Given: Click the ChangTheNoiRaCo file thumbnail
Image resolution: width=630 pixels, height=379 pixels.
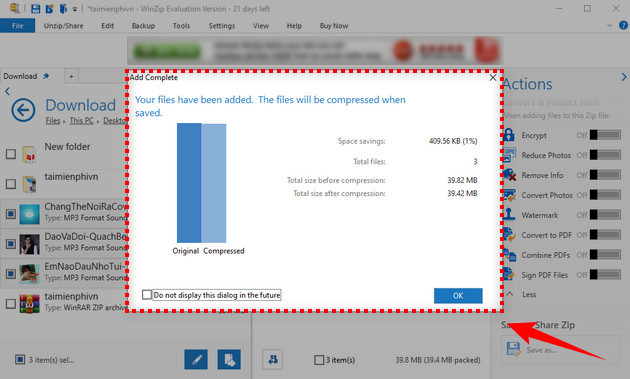Looking at the screenshot, I should [30, 214].
